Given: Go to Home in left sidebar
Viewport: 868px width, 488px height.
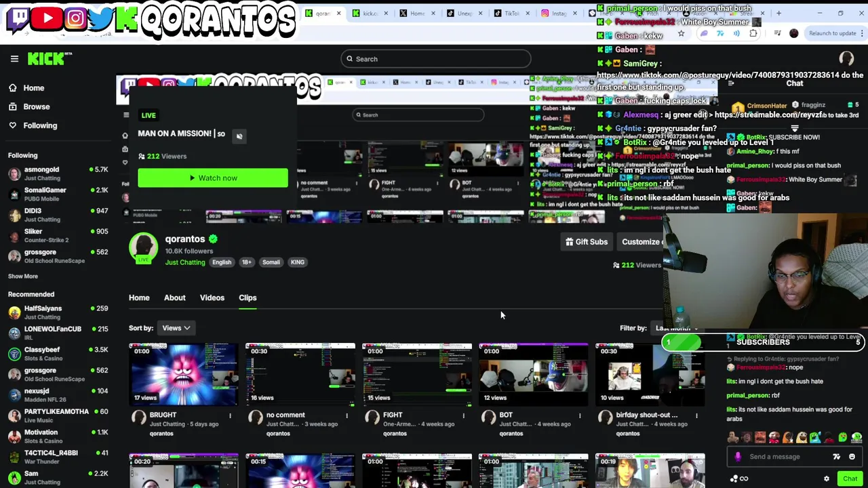Looking at the screenshot, I should (x=26, y=88).
